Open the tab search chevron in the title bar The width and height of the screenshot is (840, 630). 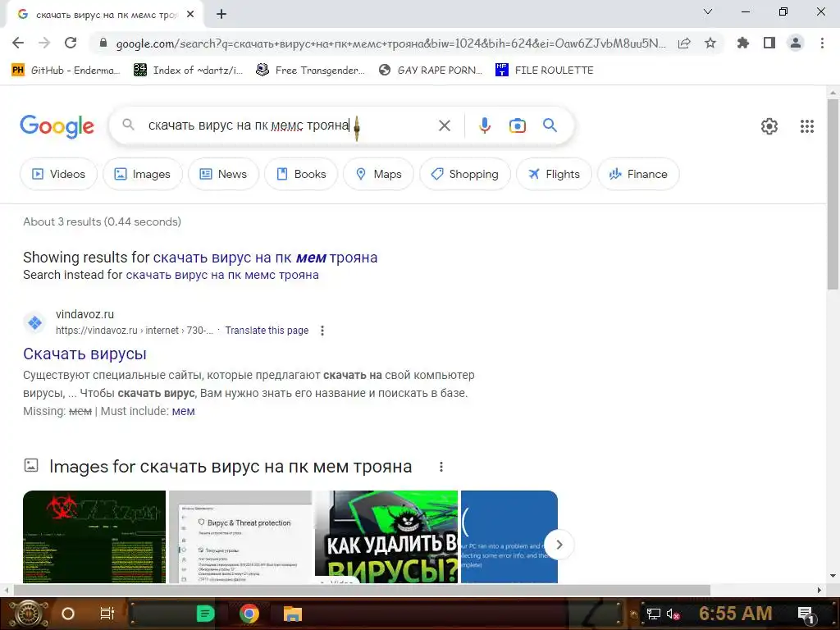pos(708,11)
